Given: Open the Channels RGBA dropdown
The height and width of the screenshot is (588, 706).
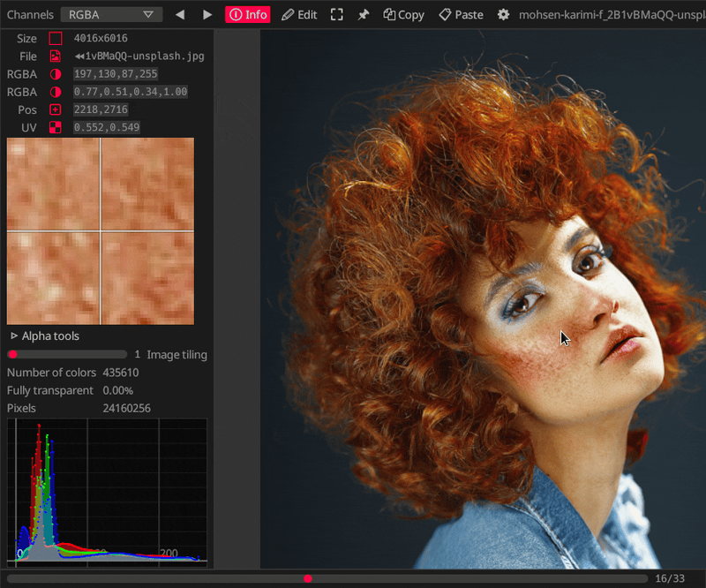Looking at the screenshot, I should click(x=110, y=14).
